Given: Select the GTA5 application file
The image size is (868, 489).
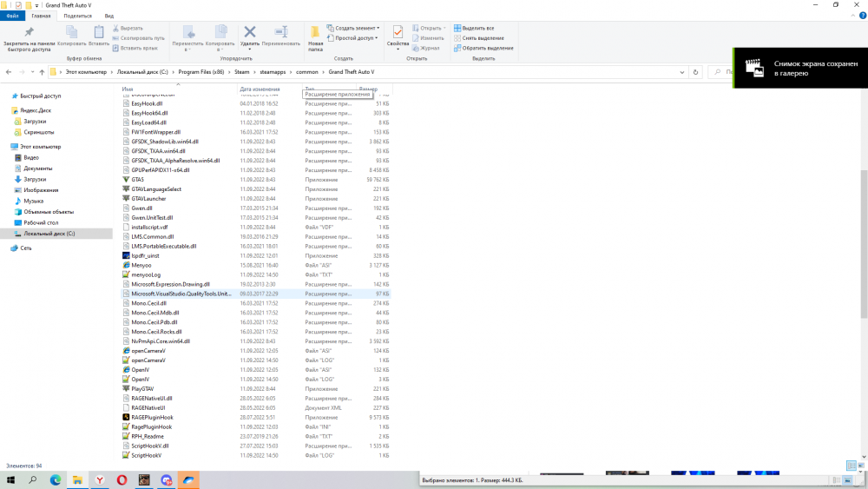Looking at the screenshot, I should point(138,179).
